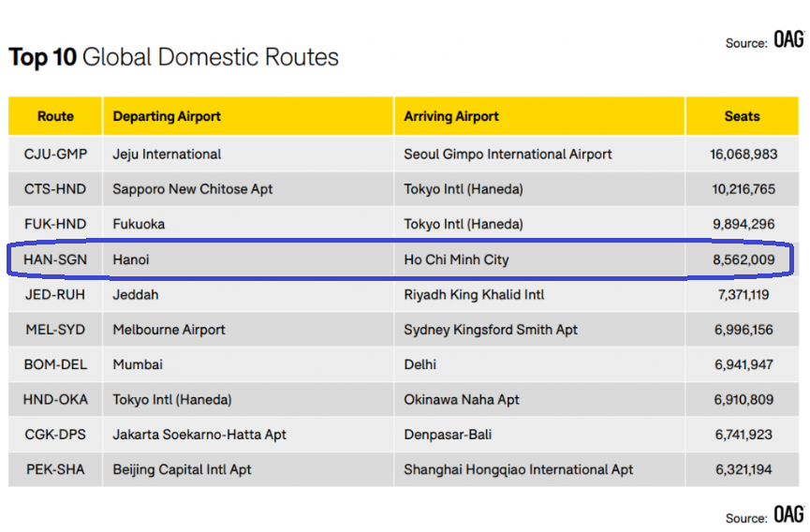Click the Ho Chi Minh City cell

coord(456,259)
